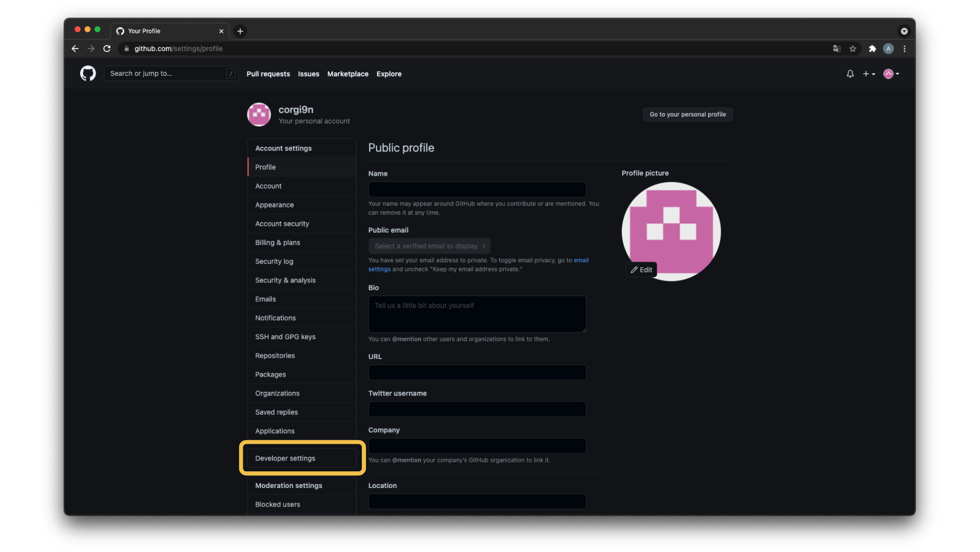Go back with browser back arrow
This screenshot has height=552, width=980.
[x=75, y=48]
